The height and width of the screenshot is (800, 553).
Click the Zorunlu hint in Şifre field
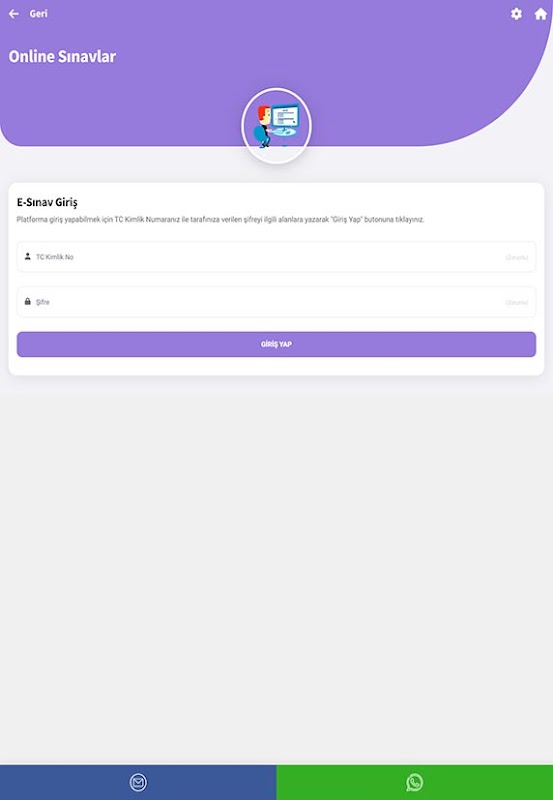516,303
